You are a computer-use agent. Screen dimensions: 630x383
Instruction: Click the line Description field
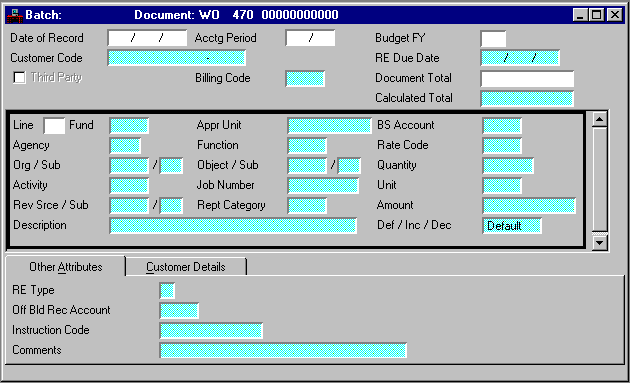pos(233,225)
